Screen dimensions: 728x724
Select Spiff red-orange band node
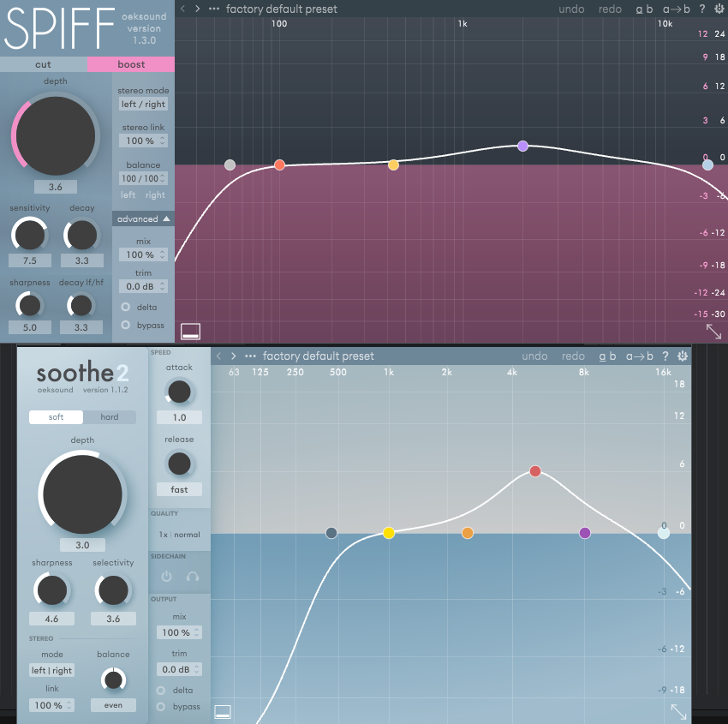point(279,165)
